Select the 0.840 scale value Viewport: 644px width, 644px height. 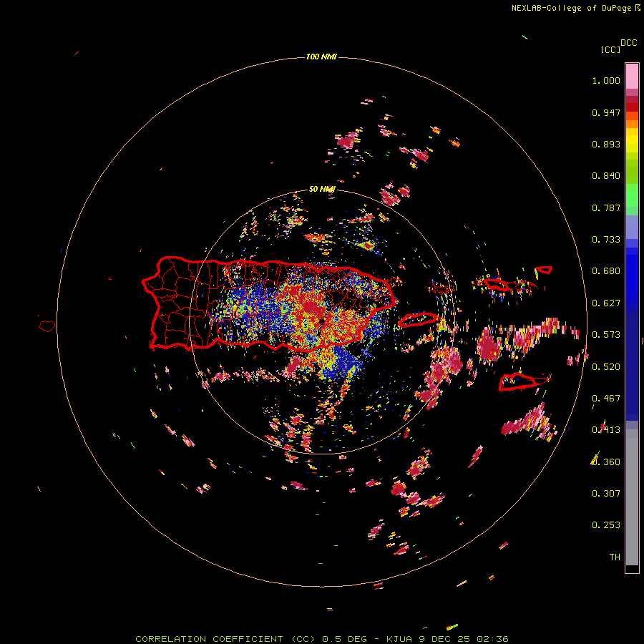click(x=606, y=176)
